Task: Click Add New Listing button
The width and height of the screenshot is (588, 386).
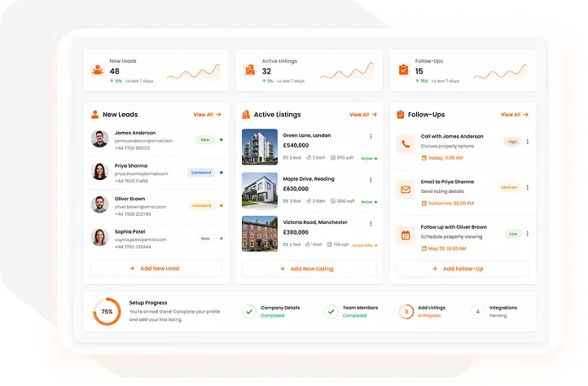Action: 309,269
